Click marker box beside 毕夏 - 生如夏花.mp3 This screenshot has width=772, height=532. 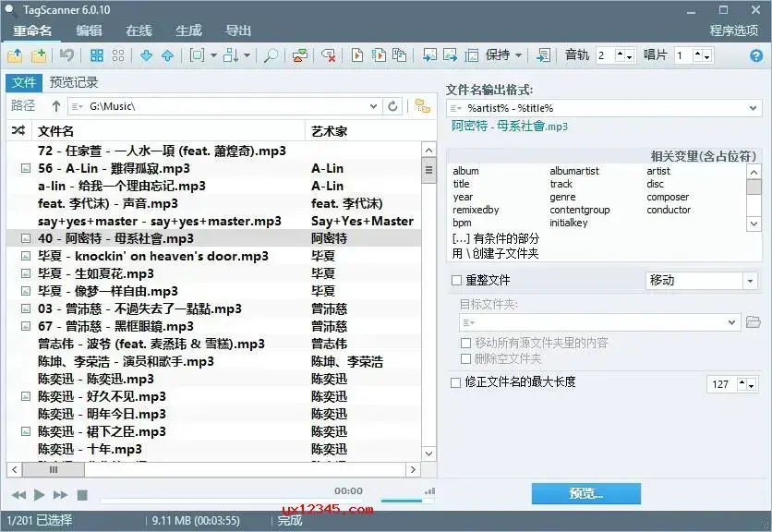(26, 273)
